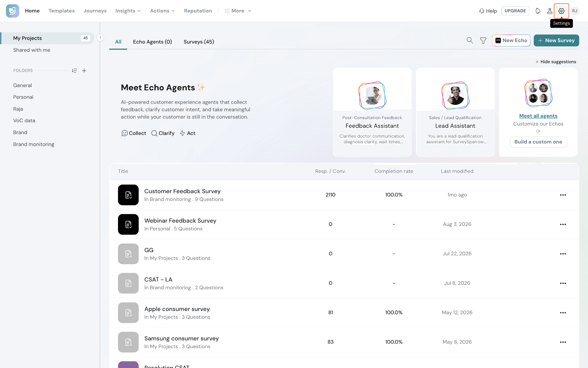
Task: Sort folders using the sort icon
Action: click(x=74, y=71)
